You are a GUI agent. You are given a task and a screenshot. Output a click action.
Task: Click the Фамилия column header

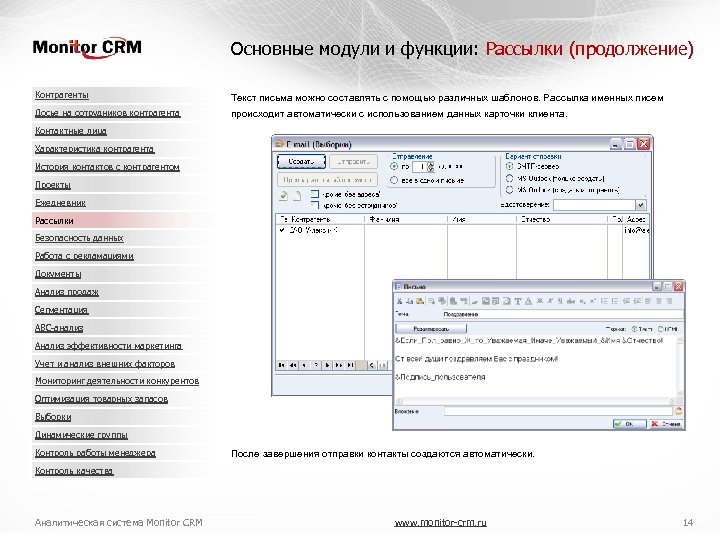pos(406,219)
